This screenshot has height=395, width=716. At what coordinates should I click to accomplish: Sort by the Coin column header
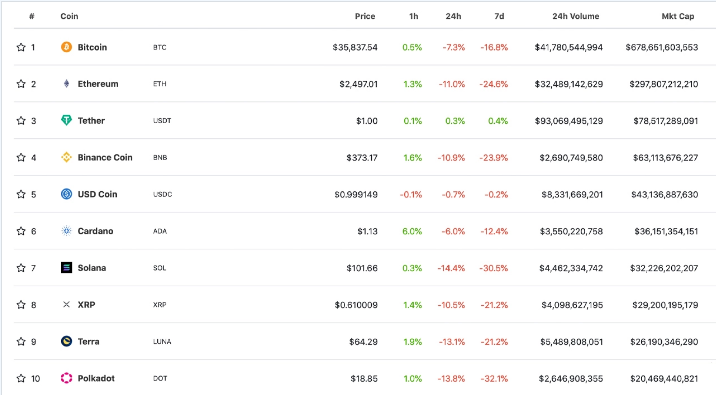[x=69, y=16]
